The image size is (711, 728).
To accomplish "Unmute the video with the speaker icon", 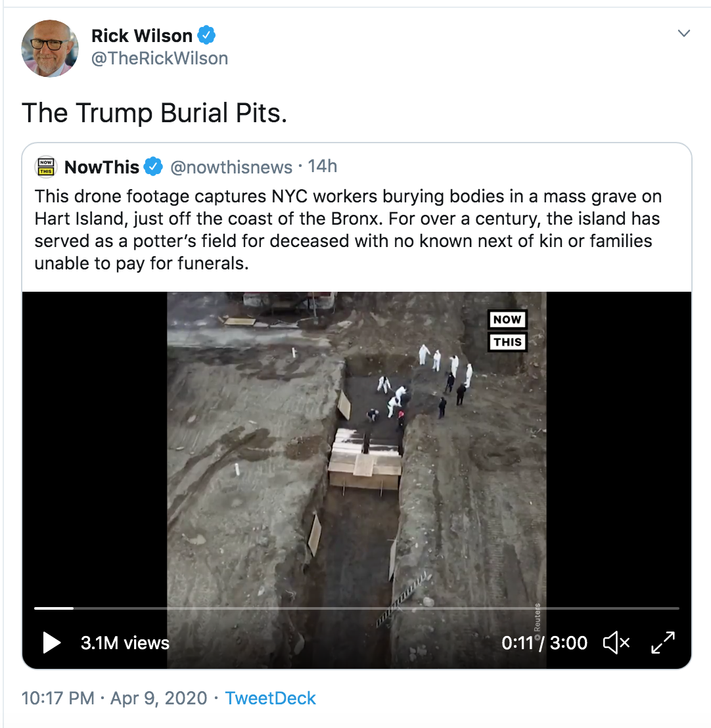I will coord(616,643).
